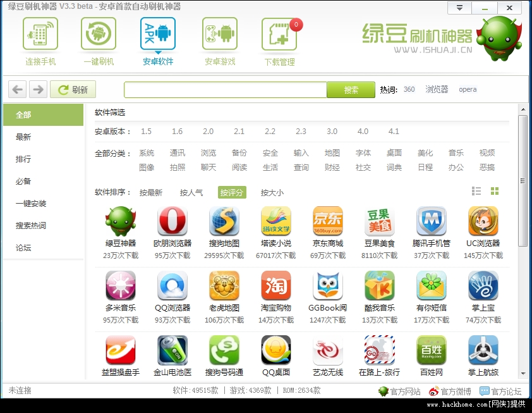The width and height of the screenshot is (532, 413).
Task: Select the 全部 sidebar tab
Action: point(43,115)
